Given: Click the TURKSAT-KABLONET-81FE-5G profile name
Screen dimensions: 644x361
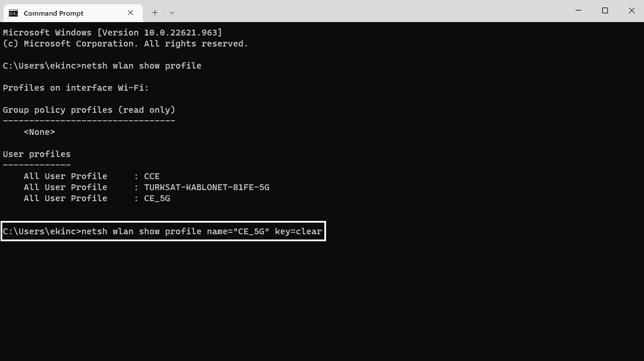Looking at the screenshot, I should (206, 187).
